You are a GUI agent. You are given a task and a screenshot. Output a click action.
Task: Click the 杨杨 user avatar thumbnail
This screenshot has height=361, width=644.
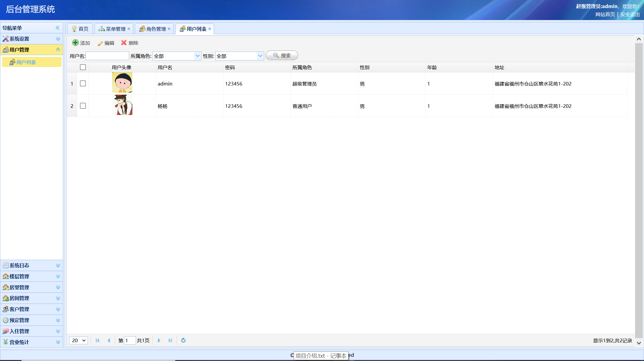[122, 105]
